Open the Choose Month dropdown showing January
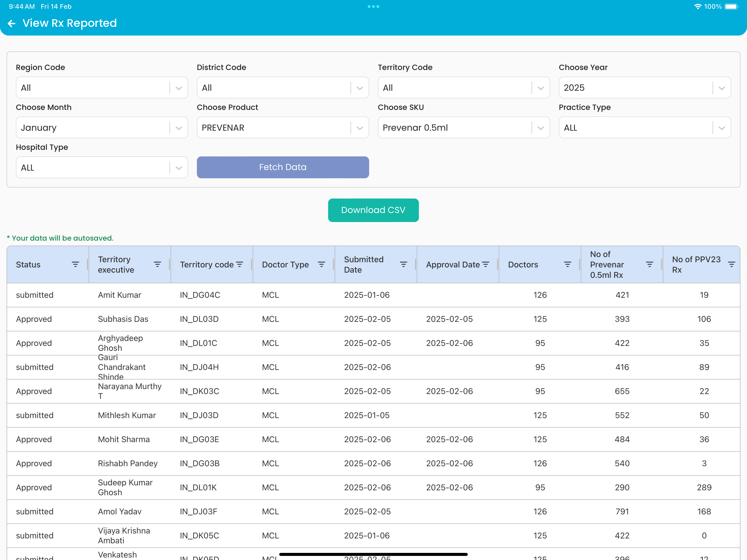747x560 pixels. [102, 128]
